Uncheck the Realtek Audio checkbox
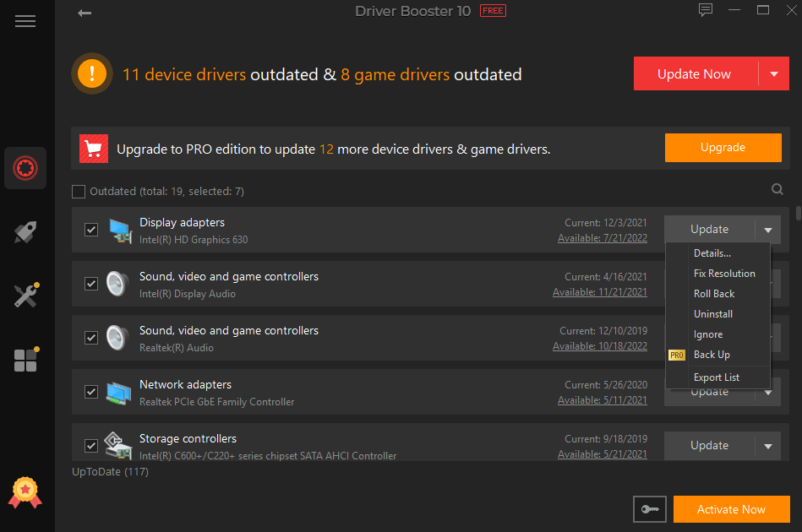Viewport: 802px width, 532px height. point(91,338)
